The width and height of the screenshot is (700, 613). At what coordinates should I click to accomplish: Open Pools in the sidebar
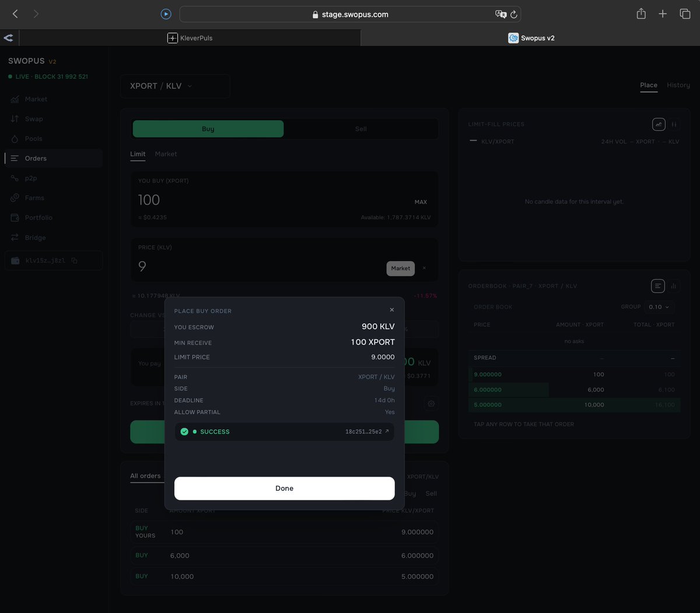[x=54, y=139]
